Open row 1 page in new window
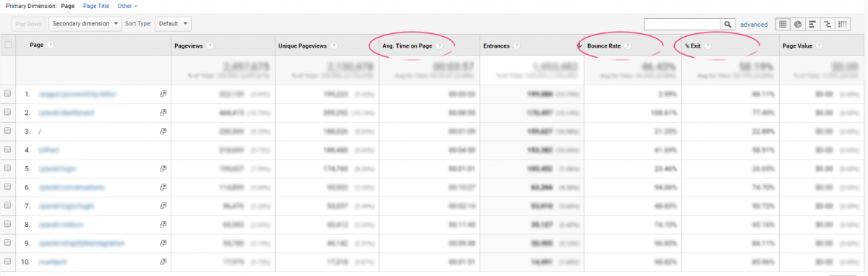This screenshot has width=868, height=276. pos(163,94)
